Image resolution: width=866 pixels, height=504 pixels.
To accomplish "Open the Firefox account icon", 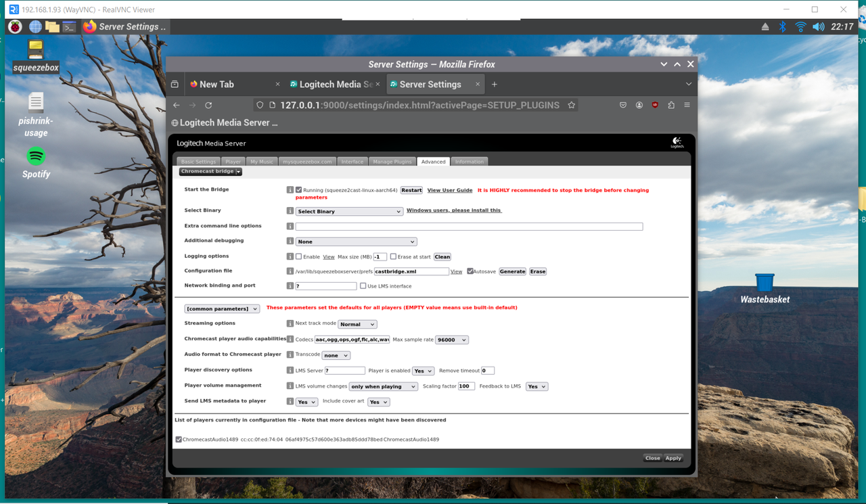I will tap(639, 106).
